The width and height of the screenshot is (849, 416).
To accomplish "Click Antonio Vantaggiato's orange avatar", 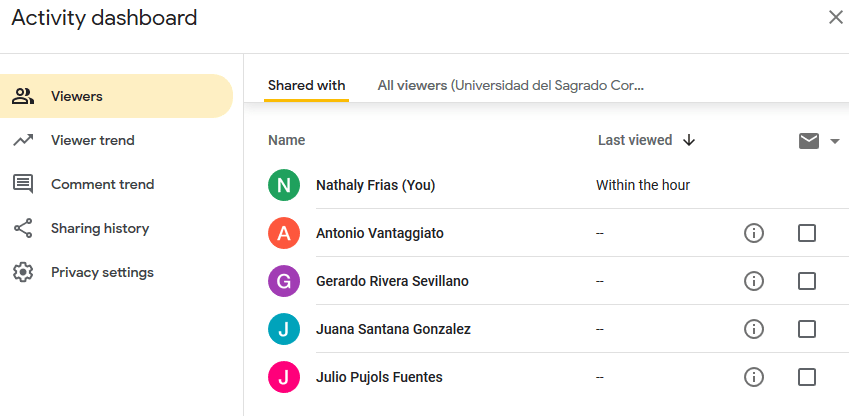I will [x=284, y=233].
